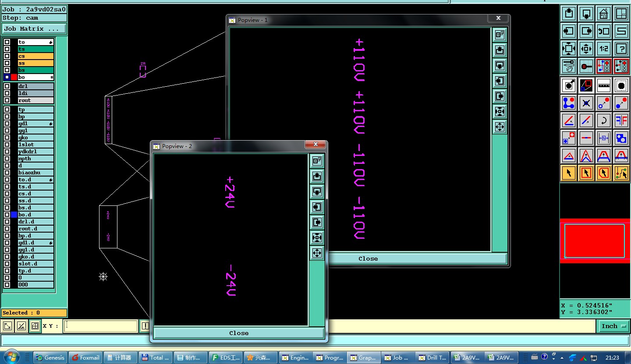Go to Home view icon
631x364 pixels.
click(x=604, y=13)
